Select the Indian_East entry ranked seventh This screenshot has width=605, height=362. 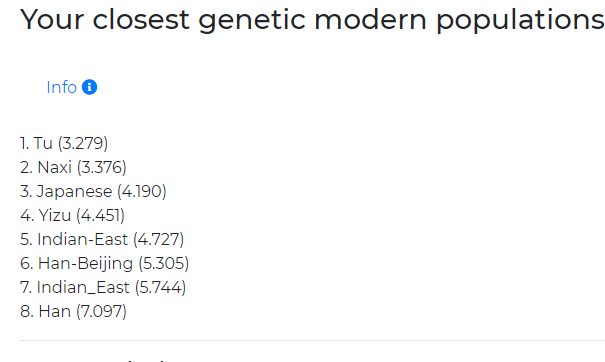(x=103, y=288)
